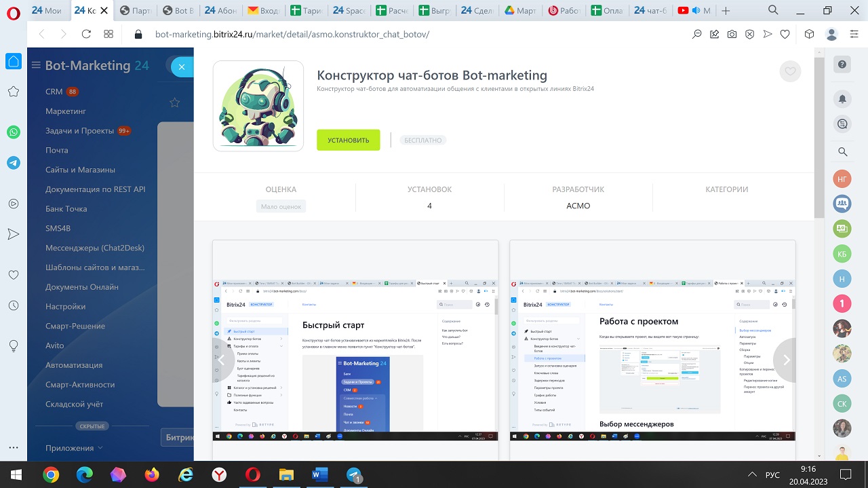Expand the Приложения menu section
The width and height of the screenshot is (868, 488).
(74, 448)
